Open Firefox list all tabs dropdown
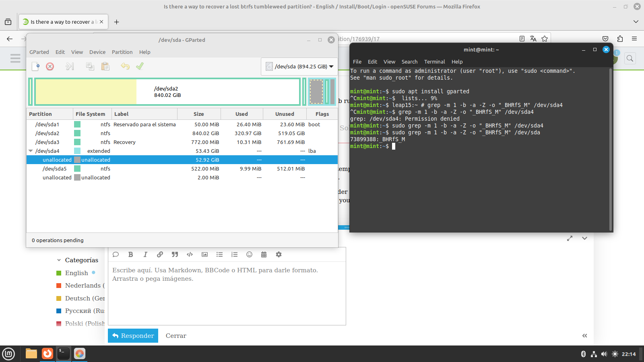The image size is (644, 362). [636, 22]
